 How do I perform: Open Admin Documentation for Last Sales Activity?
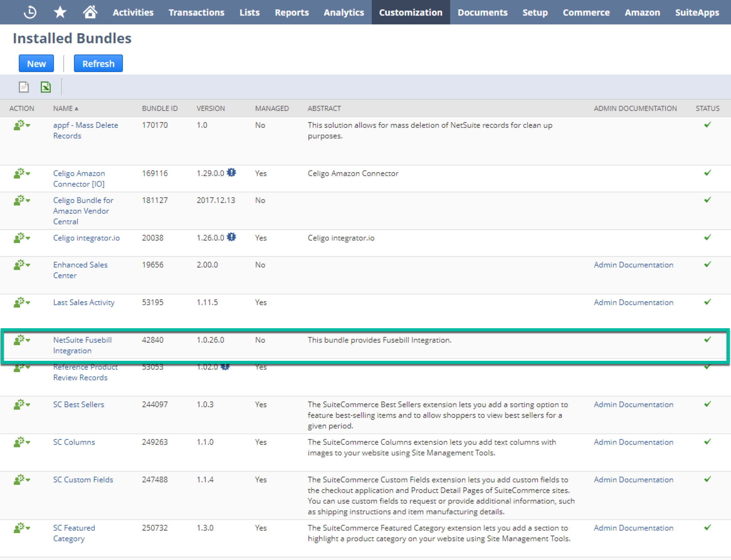coord(634,302)
